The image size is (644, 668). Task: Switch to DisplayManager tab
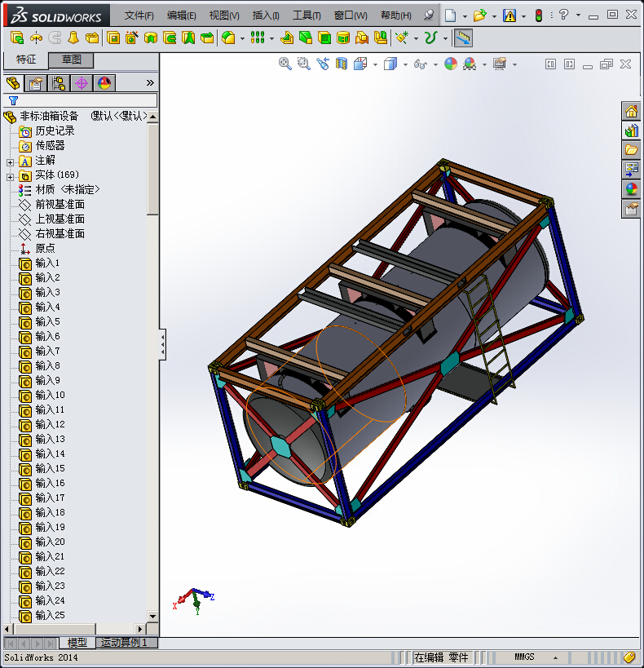coord(104,82)
